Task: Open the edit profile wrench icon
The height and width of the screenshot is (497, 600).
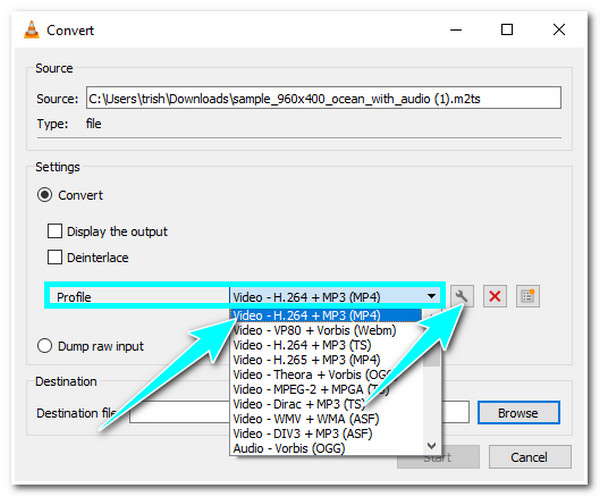Action: [462, 296]
